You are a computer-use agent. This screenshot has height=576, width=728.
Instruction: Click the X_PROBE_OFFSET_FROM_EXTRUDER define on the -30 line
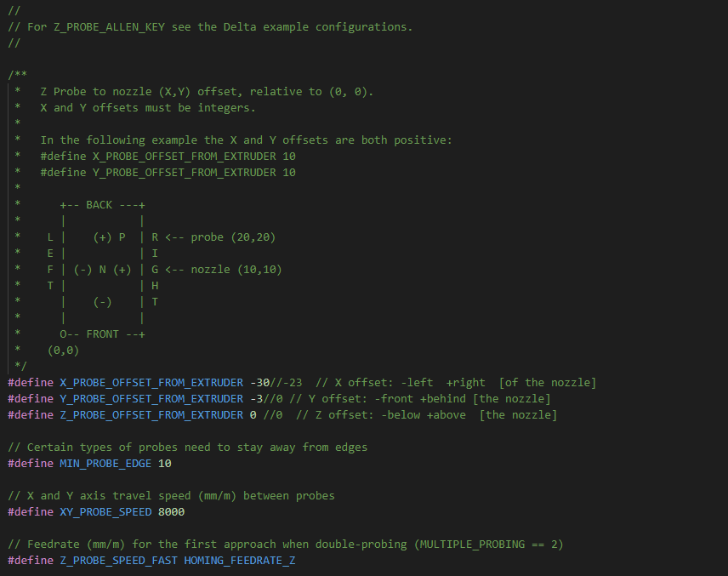pos(150,383)
